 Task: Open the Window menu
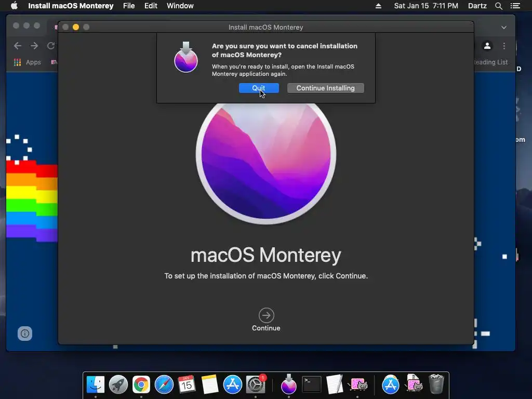pyautogui.click(x=180, y=6)
